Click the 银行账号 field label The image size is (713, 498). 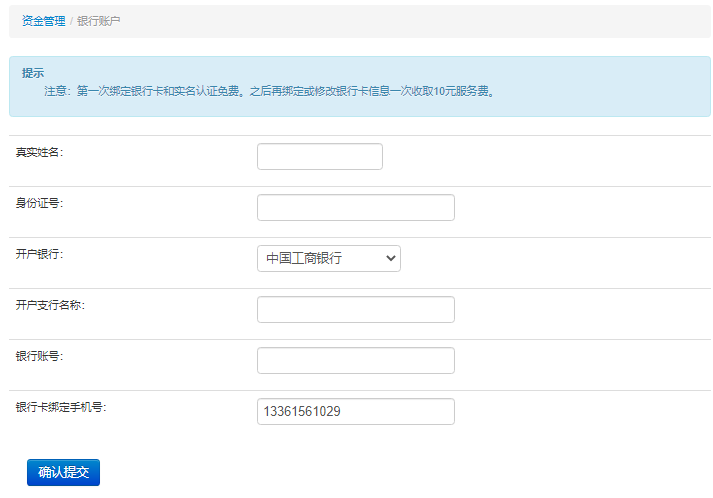(x=39, y=356)
